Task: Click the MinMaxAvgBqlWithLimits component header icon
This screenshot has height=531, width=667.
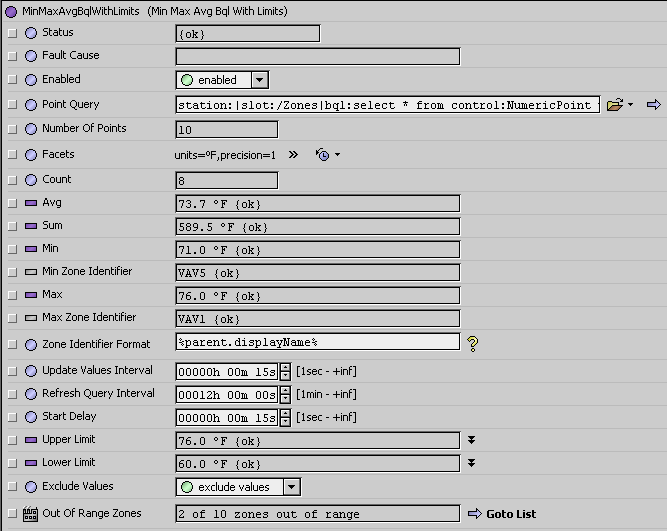Action: click(x=11, y=11)
